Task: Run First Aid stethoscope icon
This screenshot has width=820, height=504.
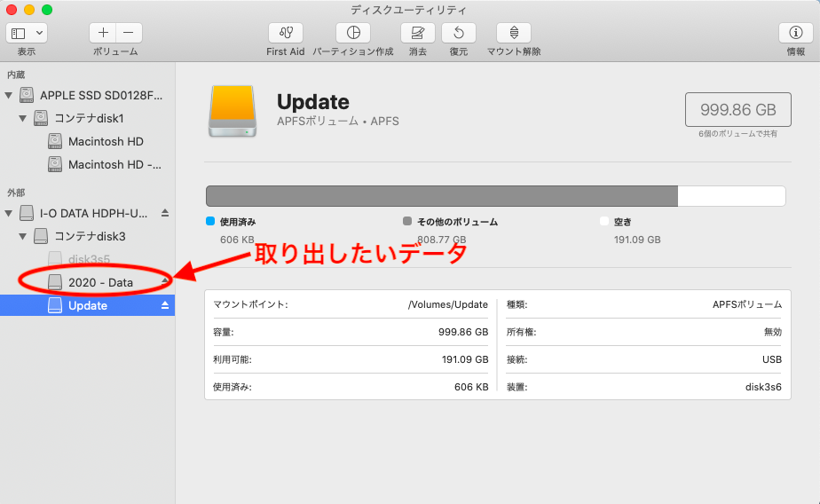Action: [286, 33]
